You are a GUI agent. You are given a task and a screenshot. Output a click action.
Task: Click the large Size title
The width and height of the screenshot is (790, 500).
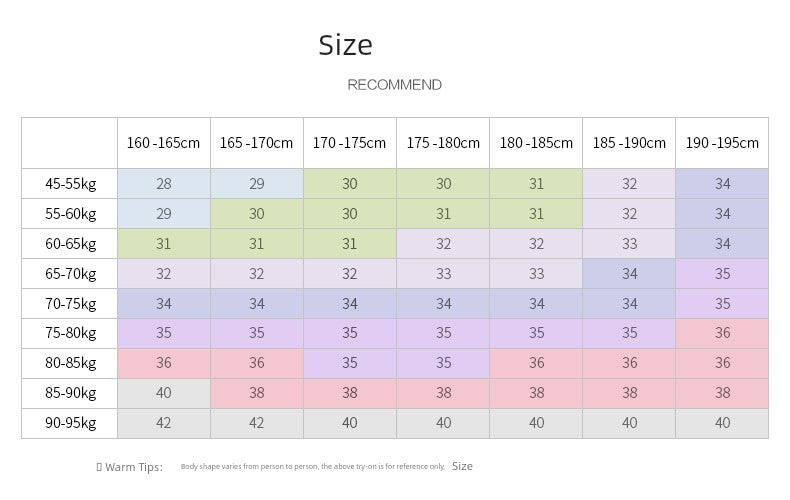[x=346, y=45]
